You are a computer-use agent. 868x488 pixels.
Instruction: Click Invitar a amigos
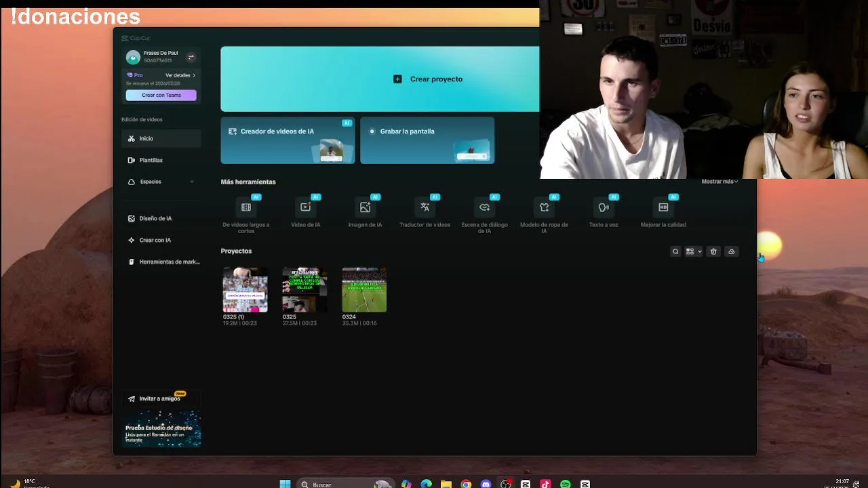[x=159, y=399]
